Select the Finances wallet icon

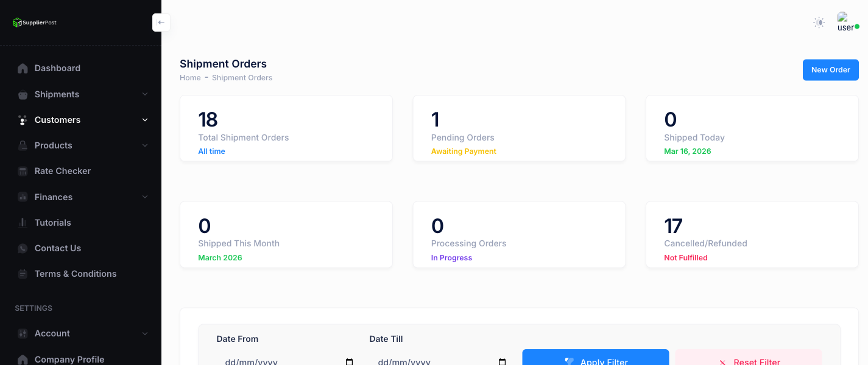coord(22,196)
